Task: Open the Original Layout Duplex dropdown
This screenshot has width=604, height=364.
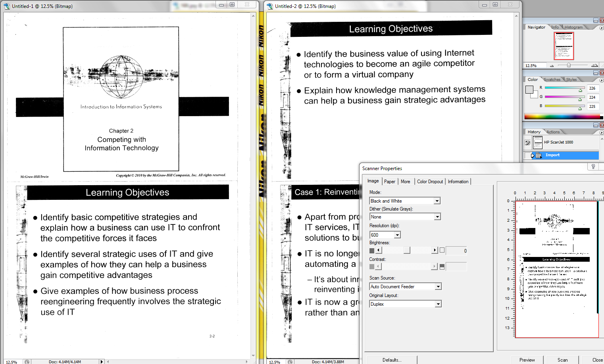Action: point(405,304)
